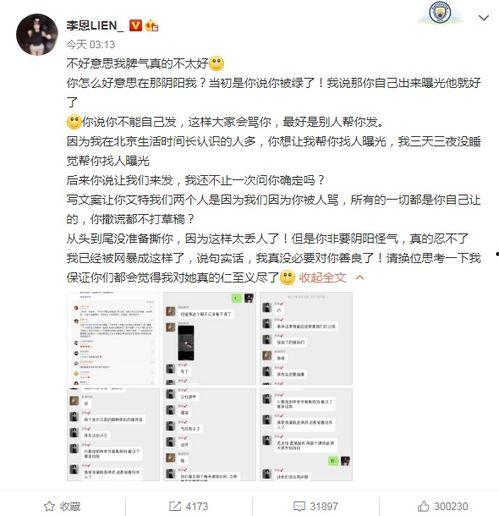
Task: Click the thumbs-up badge beside the username
Action: (x=152, y=25)
